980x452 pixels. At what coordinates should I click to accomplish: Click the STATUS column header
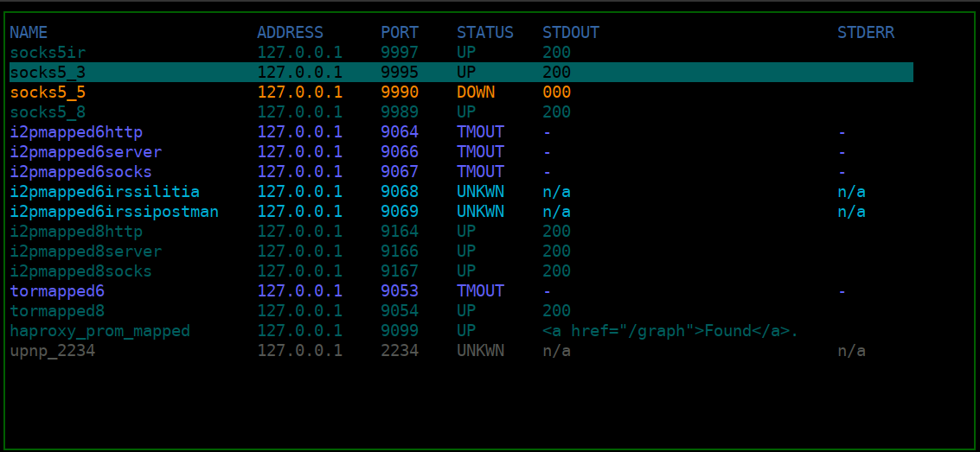tap(484, 33)
